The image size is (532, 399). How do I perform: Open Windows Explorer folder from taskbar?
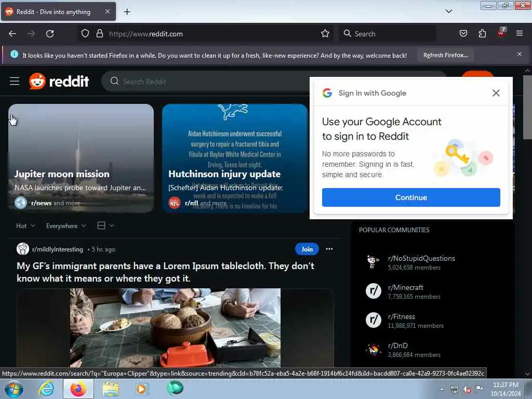(x=111, y=390)
